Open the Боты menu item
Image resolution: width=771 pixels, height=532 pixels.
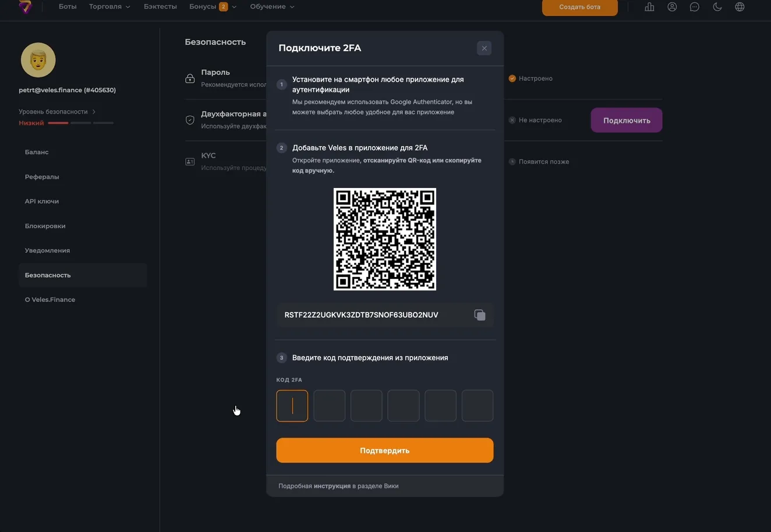pos(68,7)
